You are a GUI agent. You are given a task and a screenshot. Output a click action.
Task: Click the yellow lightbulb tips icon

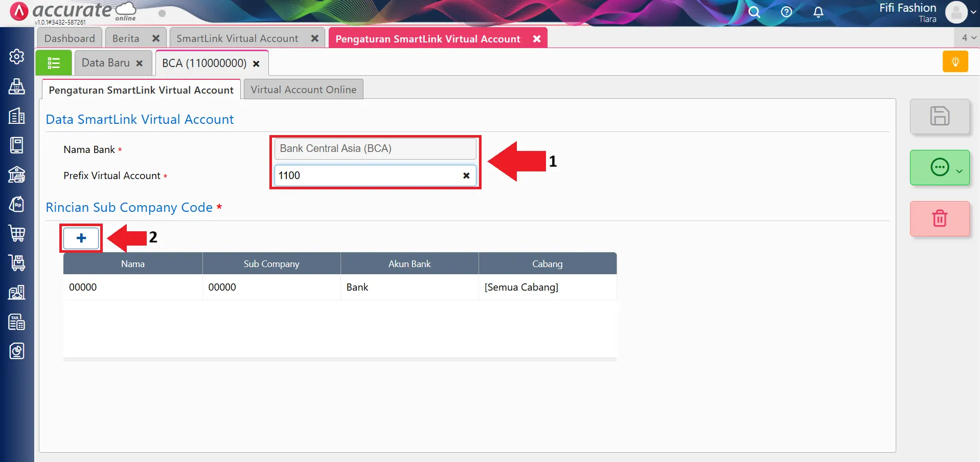pyautogui.click(x=955, y=62)
